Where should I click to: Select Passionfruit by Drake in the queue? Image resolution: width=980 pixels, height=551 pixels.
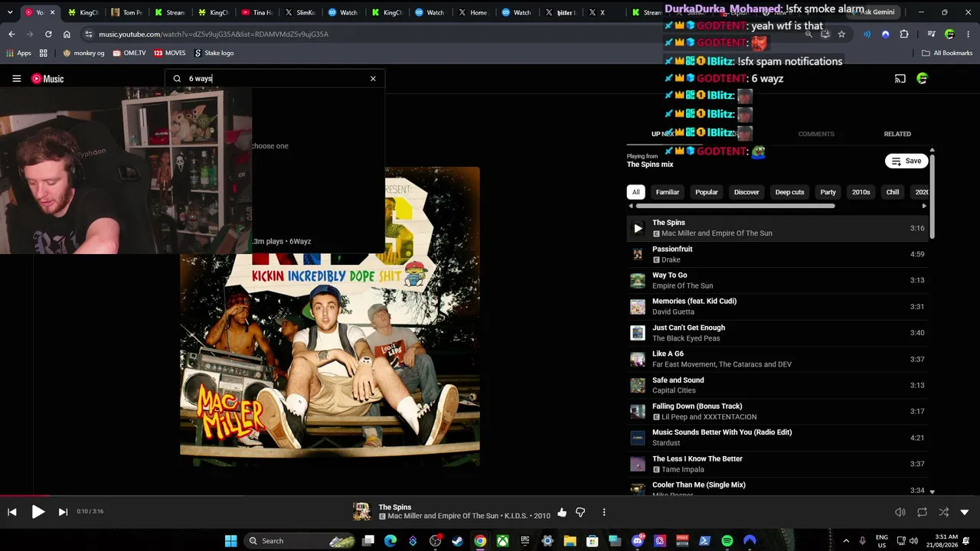(777, 254)
